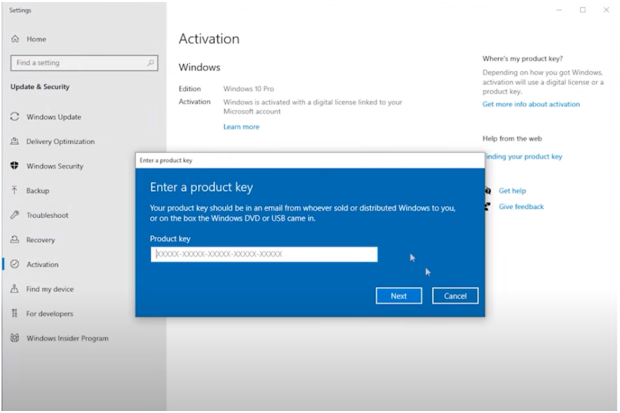
Task: Open the Windows Update section
Action: tap(53, 117)
